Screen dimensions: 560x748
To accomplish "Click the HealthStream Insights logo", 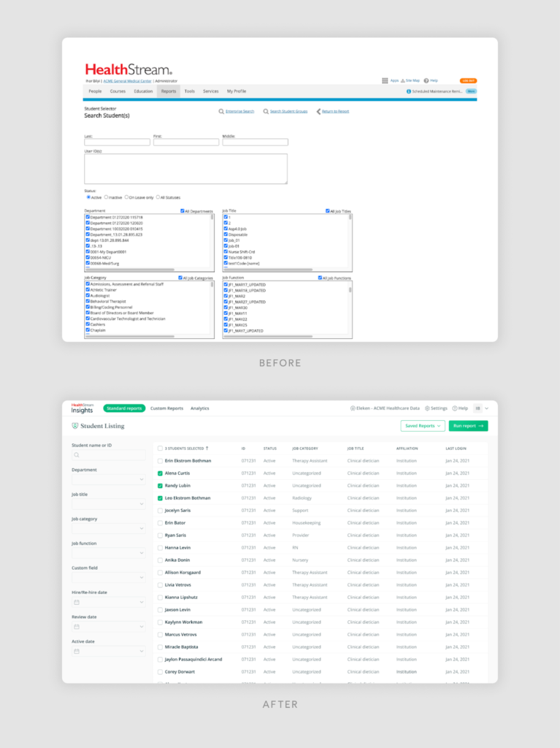I will (x=82, y=408).
